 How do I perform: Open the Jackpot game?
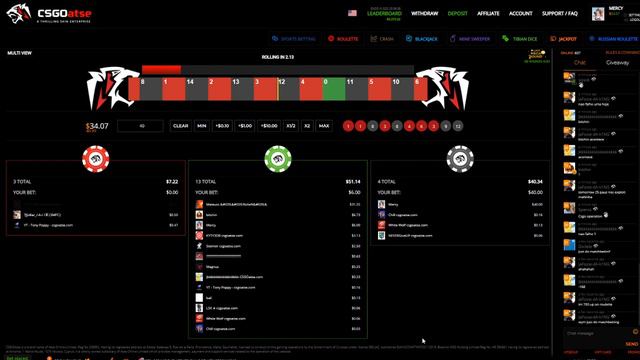(x=563, y=39)
